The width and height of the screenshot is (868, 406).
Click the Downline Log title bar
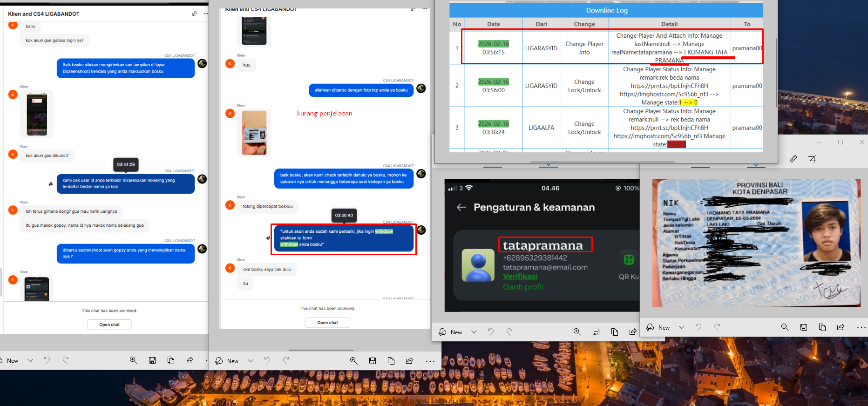tap(606, 10)
